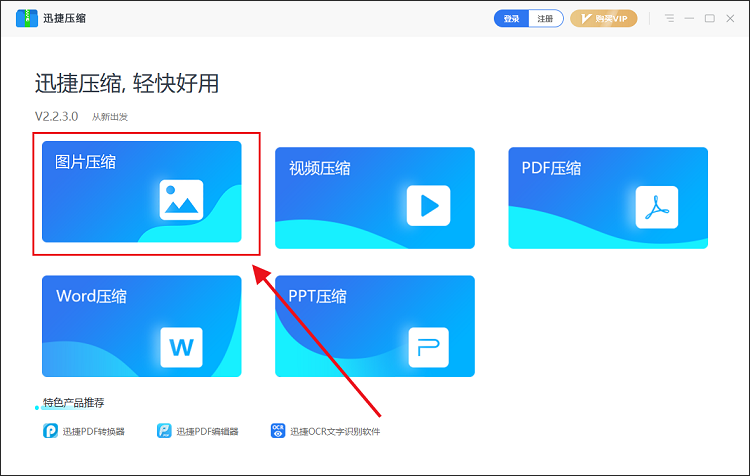Screen dimensions: 750x476
Task: Click the 注册 register button
Action: click(x=545, y=19)
